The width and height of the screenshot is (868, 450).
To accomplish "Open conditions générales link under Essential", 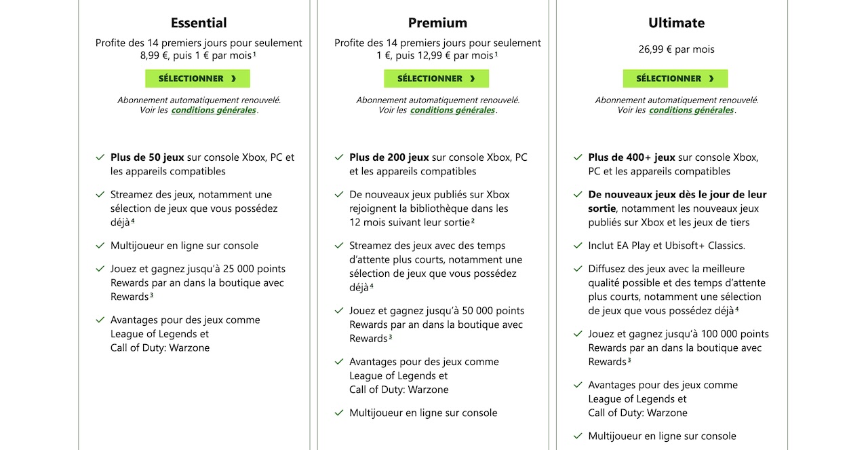I will (214, 110).
